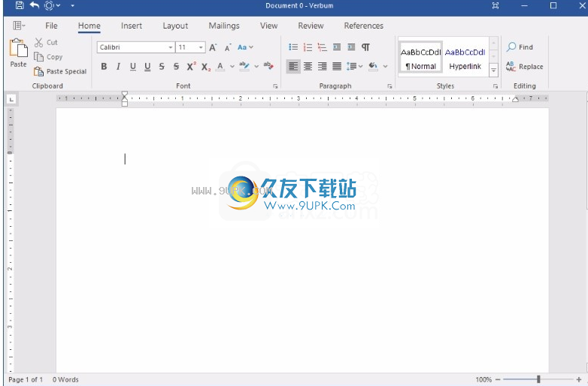
Task: Open the Change Case Aa menu
Action: pos(245,47)
